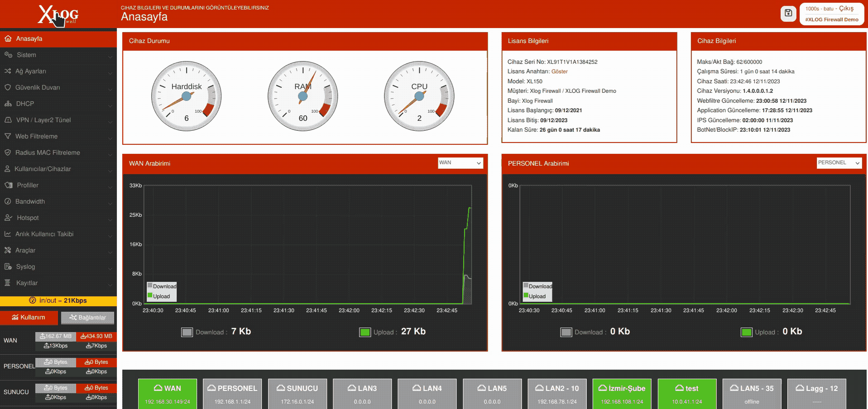Image resolution: width=868 pixels, height=409 pixels.
Task: Click the #XLOG Firewall Demo label
Action: (832, 19)
